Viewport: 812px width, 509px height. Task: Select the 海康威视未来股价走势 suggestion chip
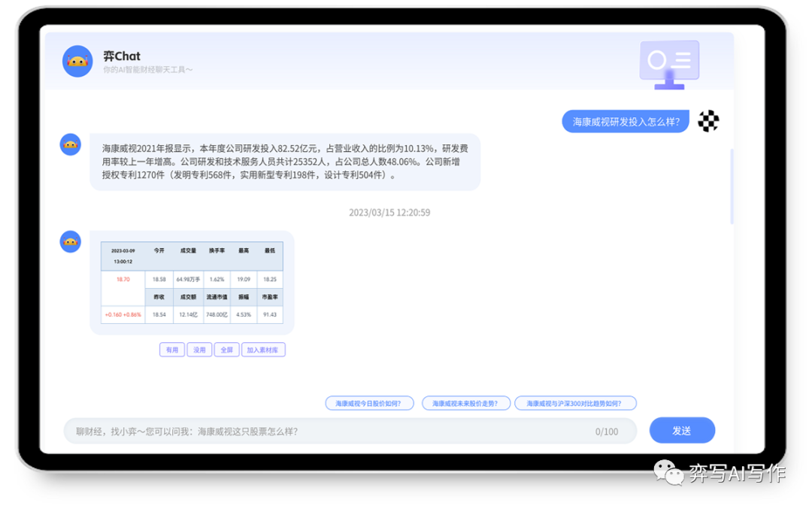coord(466,403)
